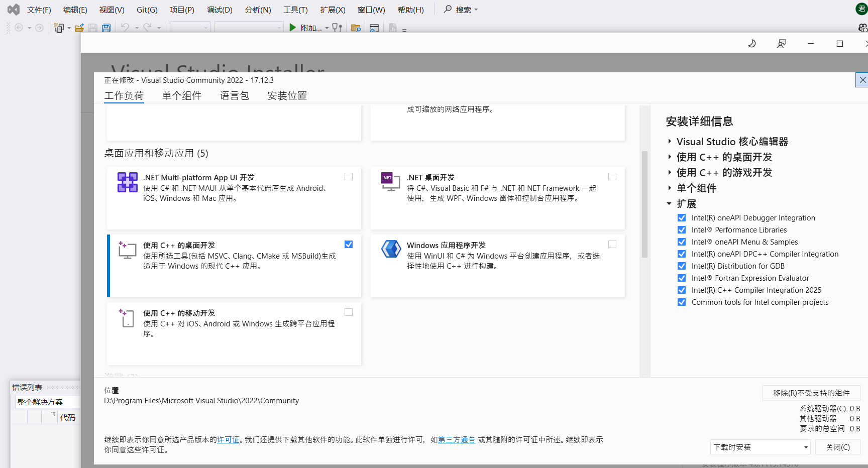This screenshot has height=468, width=868.
Task: Check the 使用 C++ 的移动开发 workload
Action: click(349, 312)
